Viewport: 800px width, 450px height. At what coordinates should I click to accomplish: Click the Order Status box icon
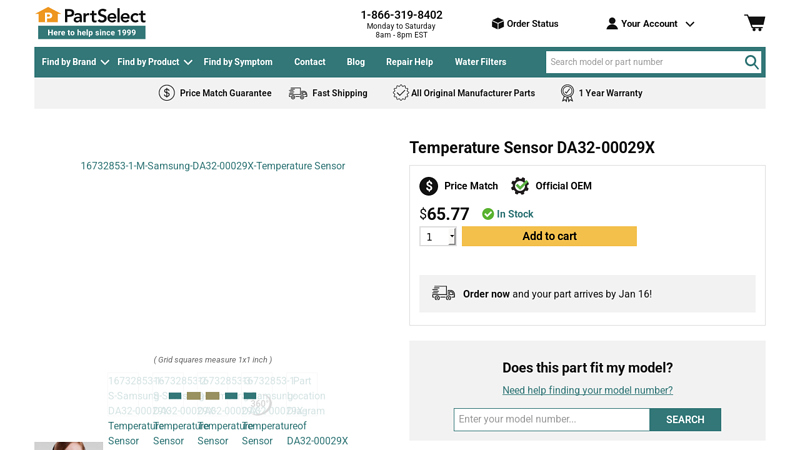click(497, 23)
